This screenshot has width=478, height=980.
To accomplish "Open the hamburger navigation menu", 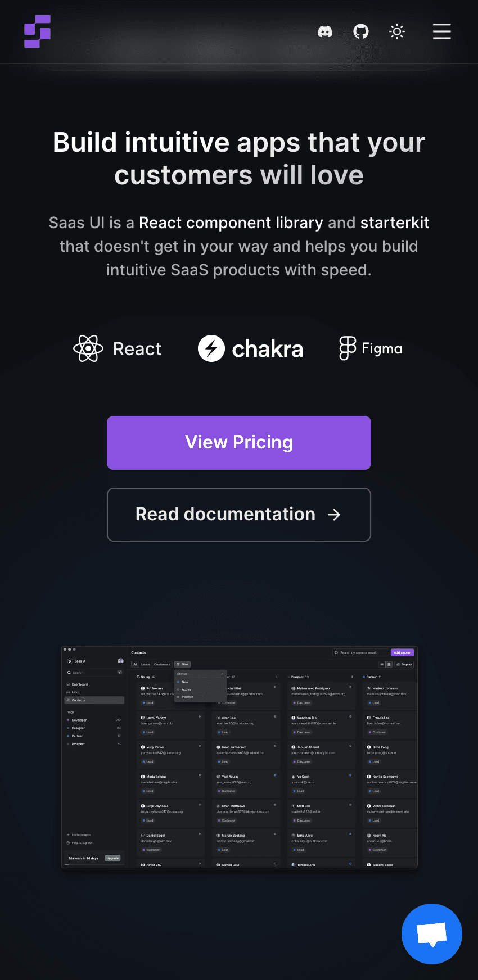I will tap(442, 31).
